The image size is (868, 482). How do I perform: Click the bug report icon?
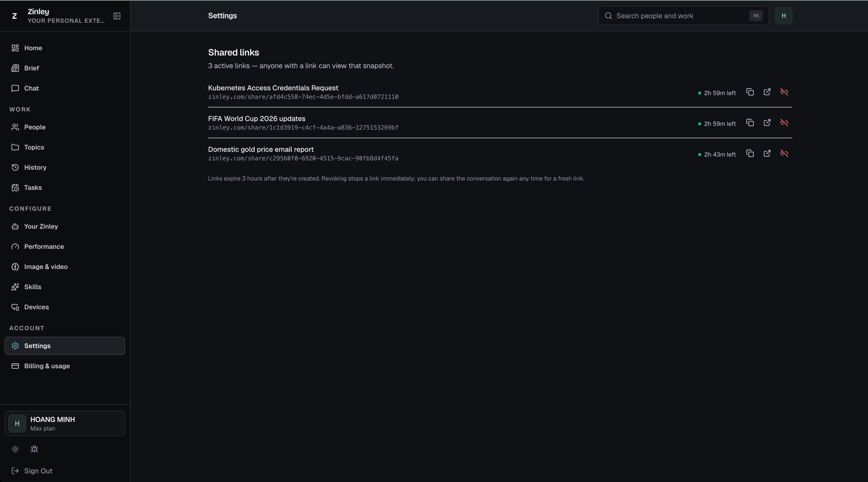[x=34, y=449]
